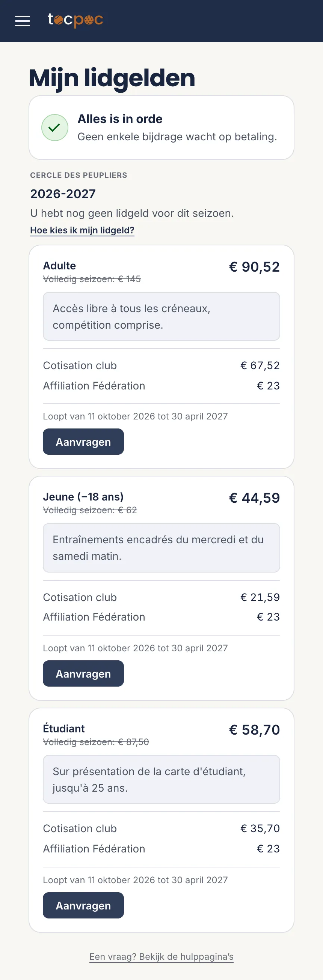The width and height of the screenshot is (323, 980).
Task: Request the Étudiant membership with Aanvragen
Action: 83,905
